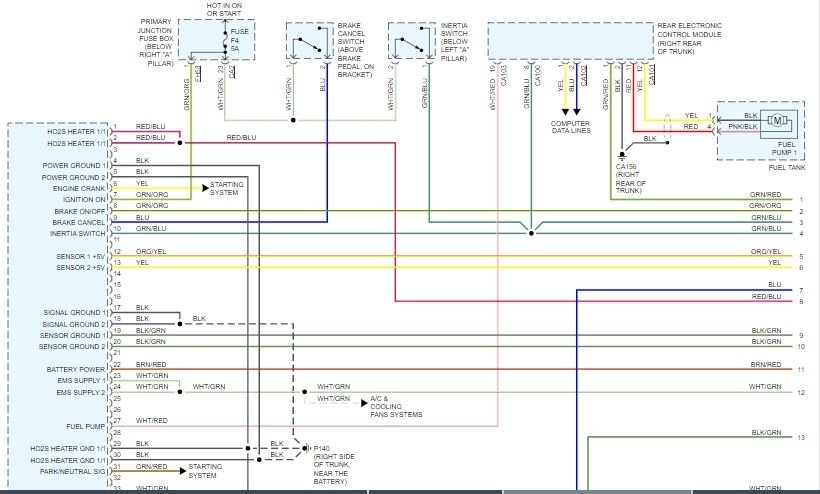Click the 'REAR ELECTRONIC CONTROL MODULE' label
The height and width of the screenshot is (494, 820).
(x=689, y=38)
